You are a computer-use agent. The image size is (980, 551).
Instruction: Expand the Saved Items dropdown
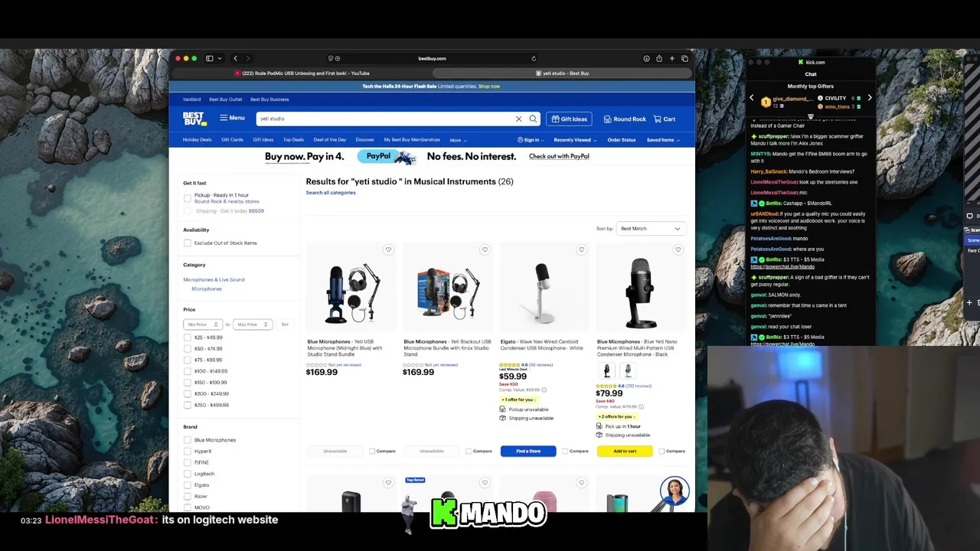[663, 140]
